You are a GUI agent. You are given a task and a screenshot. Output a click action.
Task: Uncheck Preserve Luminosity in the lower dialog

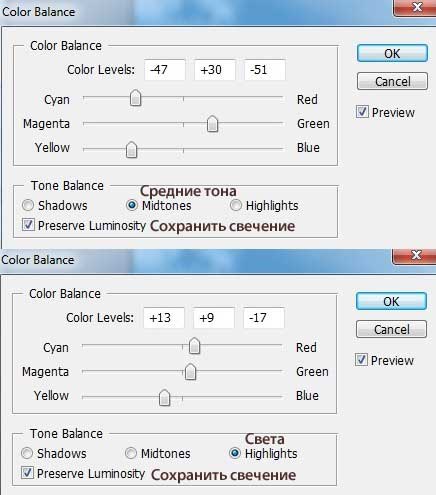(x=27, y=473)
